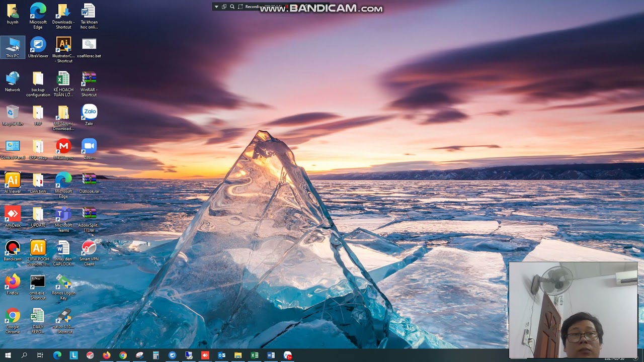This screenshot has height=362, width=644.
Task: Open the Tai khoan hoc onli... Word document
Action: tap(89, 16)
